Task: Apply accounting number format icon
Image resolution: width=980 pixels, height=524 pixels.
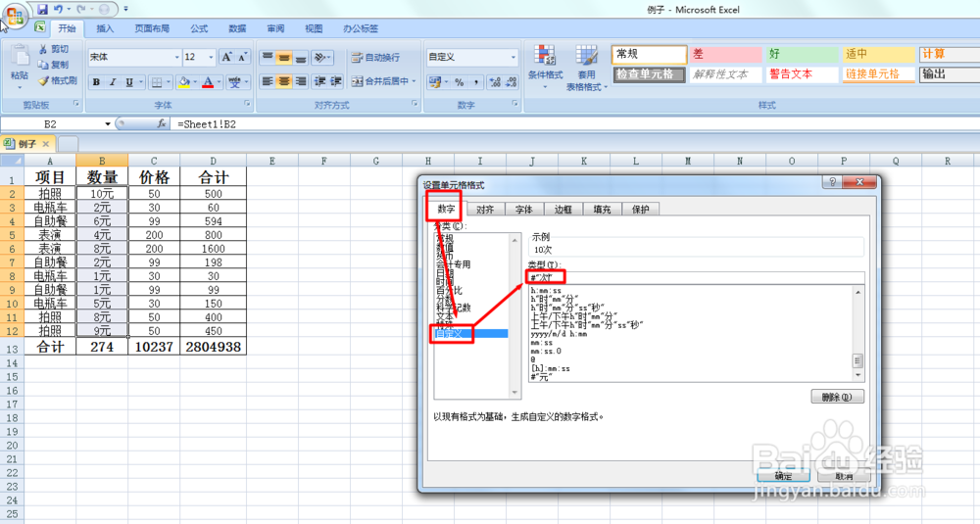Action: point(434,82)
